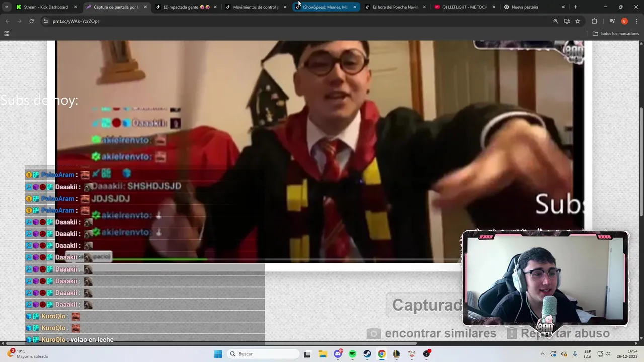Screen dimensions: 644x362
Task: Click the horizontal page scrollbar
Action: coord(211,343)
